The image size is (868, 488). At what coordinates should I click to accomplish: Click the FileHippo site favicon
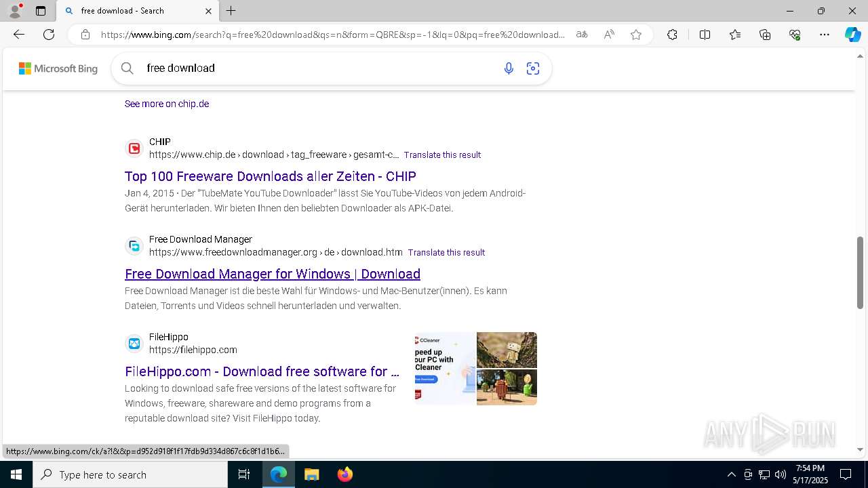tap(134, 343)
